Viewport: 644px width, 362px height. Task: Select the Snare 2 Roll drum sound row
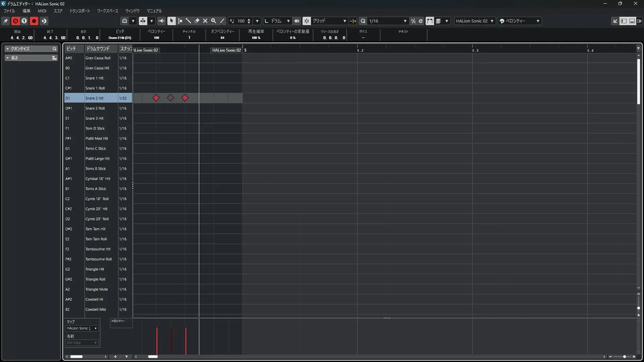95,108
